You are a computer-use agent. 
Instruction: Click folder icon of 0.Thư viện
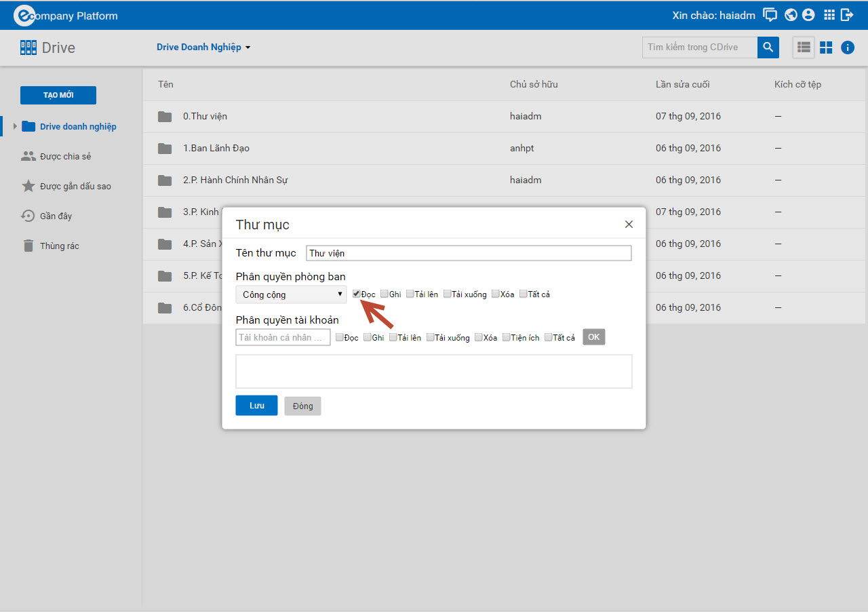tap(165, 117)
